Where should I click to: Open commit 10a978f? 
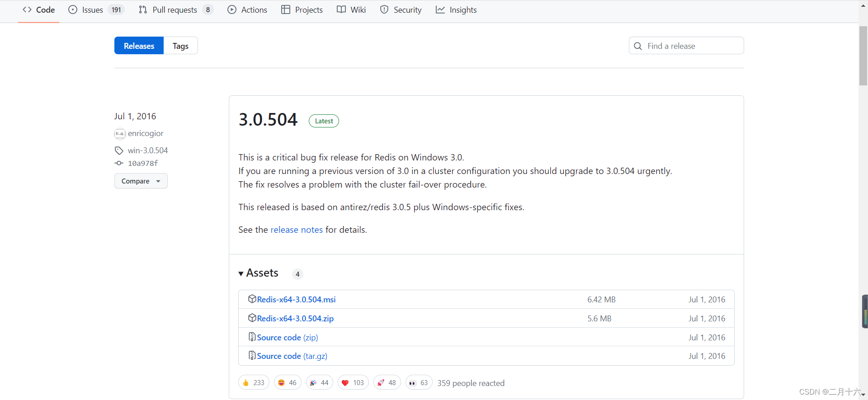[143, 163]
